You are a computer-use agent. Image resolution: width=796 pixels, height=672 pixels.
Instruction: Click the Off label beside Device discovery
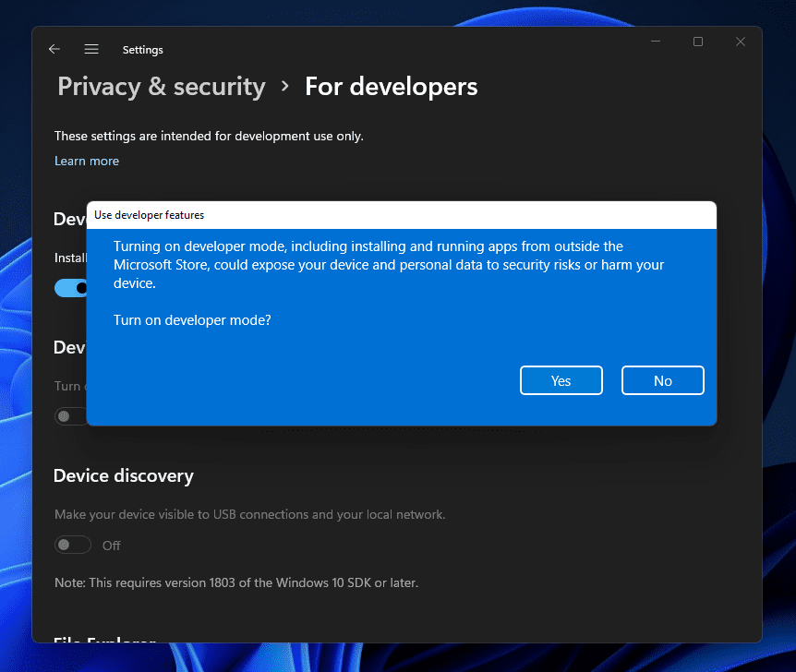(x=112, y=546)
